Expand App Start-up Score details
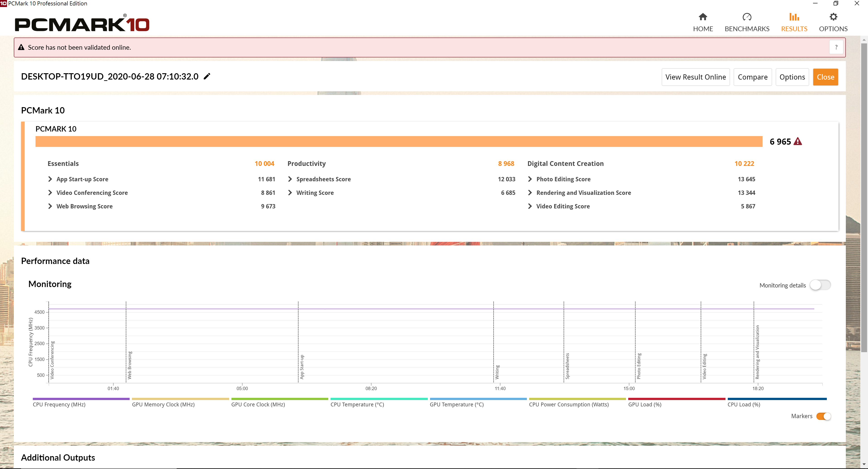 coord(50,179)
